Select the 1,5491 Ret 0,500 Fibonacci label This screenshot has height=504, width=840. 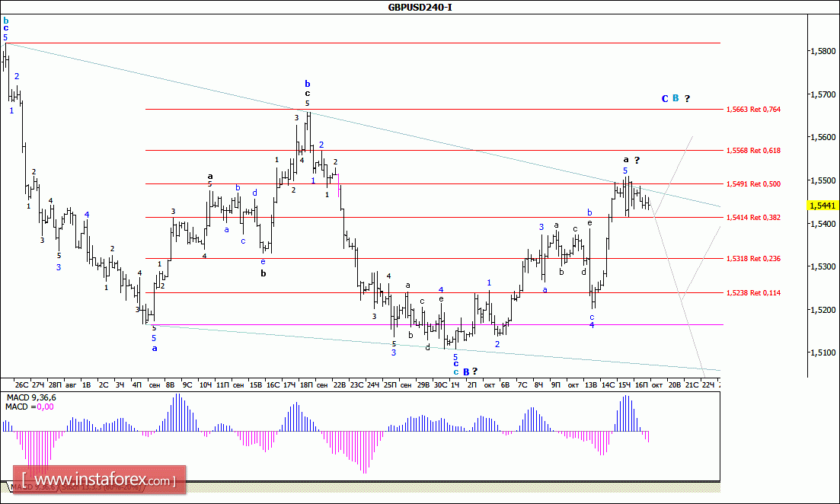pyautogui.click(x=753, y=183)
